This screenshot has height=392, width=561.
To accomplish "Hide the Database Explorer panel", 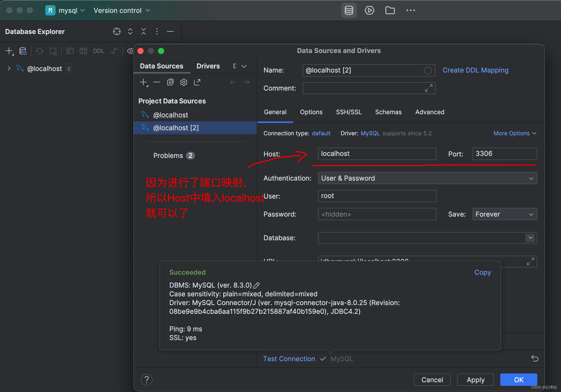I will tap(170, 31).
